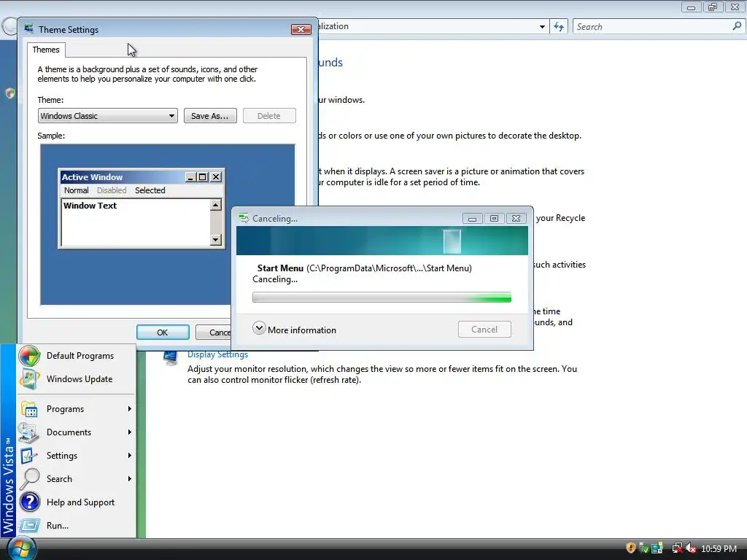The image size is (747, 560).
Task: Expand the Documents submenu arrow
Action: [130, 432]
